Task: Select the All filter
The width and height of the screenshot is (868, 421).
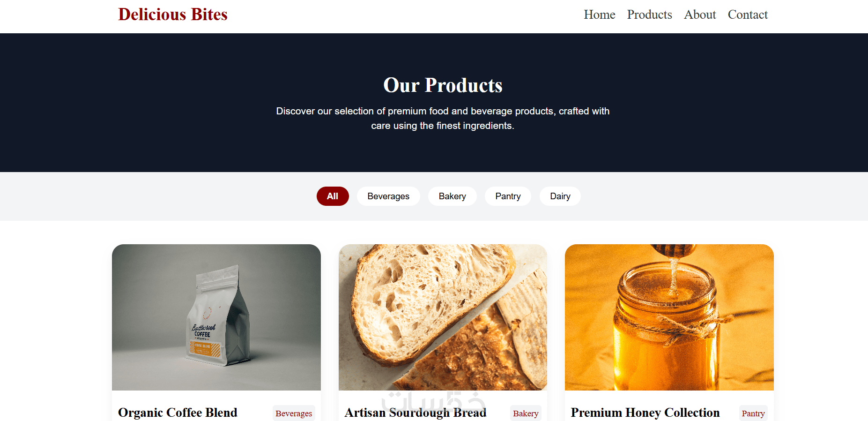Action: [x=333, y=196]
